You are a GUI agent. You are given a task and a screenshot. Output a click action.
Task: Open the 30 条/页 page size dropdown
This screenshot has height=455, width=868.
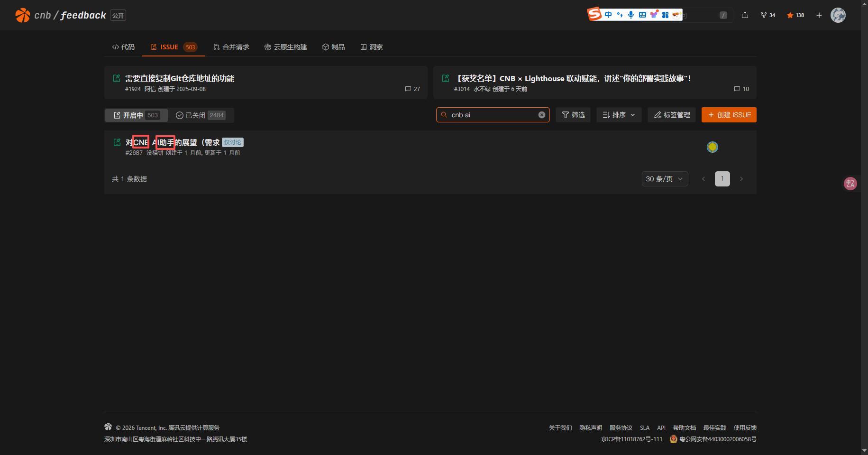(664, 179)
